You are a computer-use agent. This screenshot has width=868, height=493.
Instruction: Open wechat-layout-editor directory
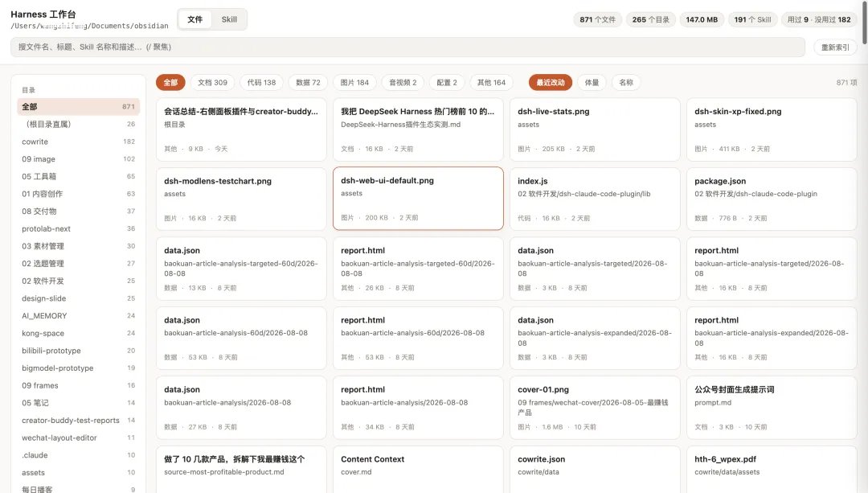pos(78,438)
